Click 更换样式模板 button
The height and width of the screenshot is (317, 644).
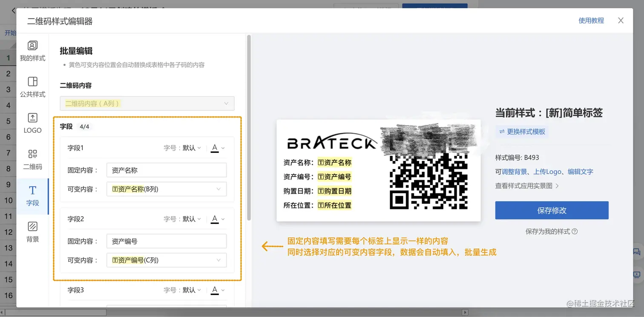pos(522,131)
